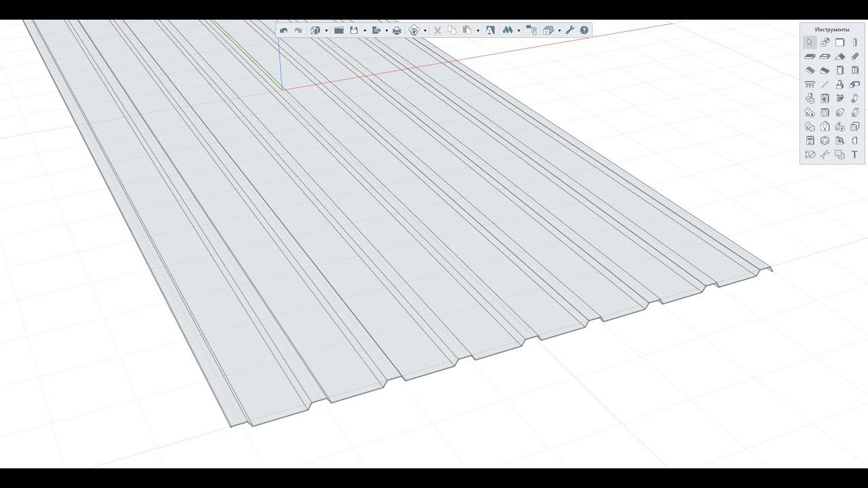Click the scissors cut icon
The width and height of the screenshot is (868, 488).
pyautogui.click(x=437, y=30)
